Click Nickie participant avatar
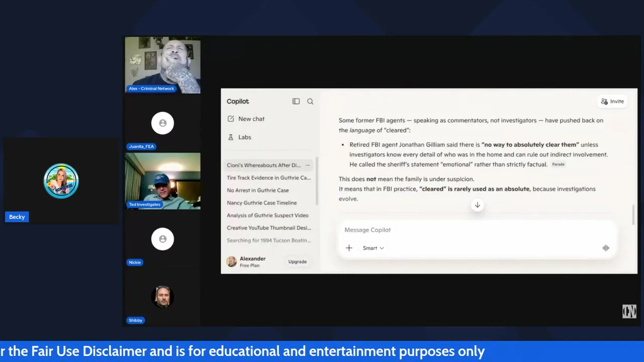This screenshot has height=362, width=644. pyautogui.click(x=163, y=239)
